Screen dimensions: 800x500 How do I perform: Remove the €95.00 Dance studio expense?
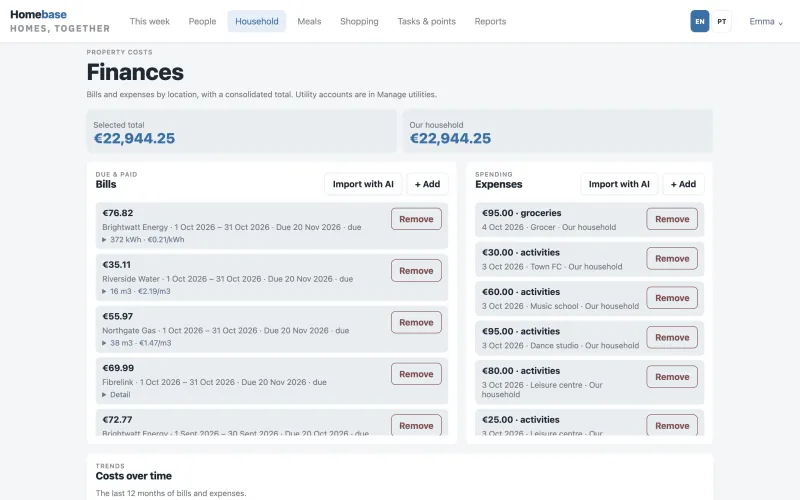pos(672,337)
